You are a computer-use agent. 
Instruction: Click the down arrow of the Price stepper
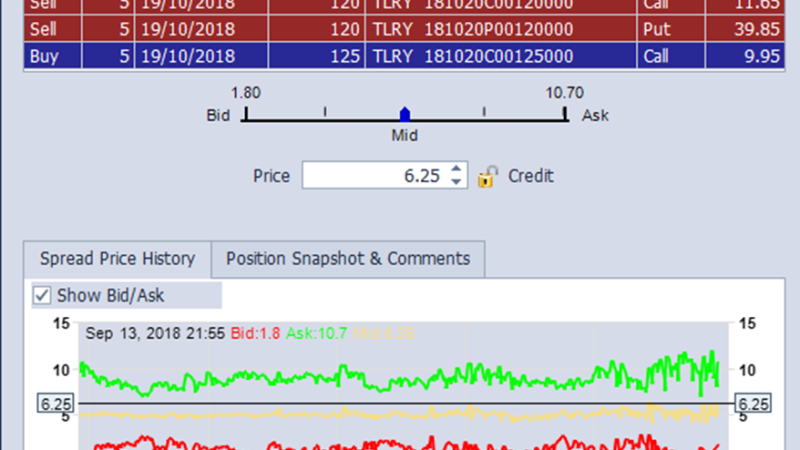coord(456,182)
